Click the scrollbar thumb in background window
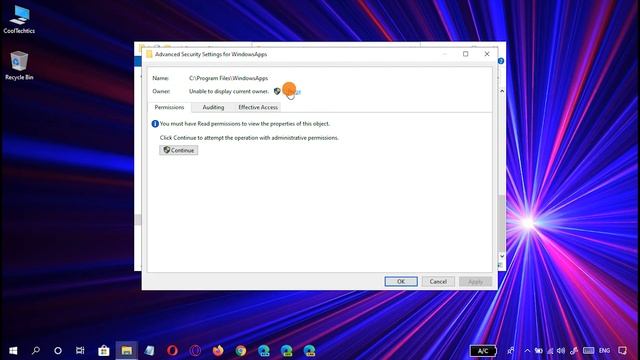This screenshot has width=640, height=360. pos(502,222)
